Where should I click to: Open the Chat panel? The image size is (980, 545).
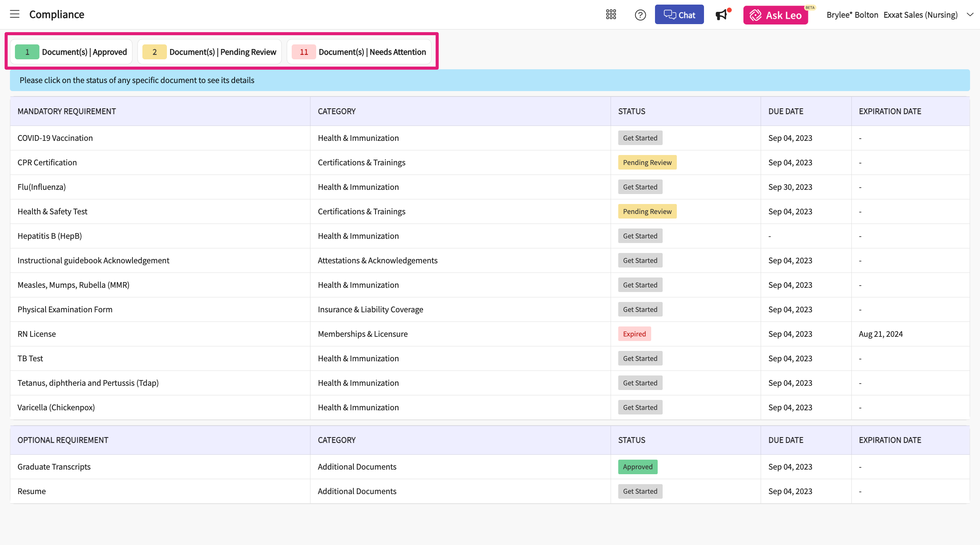coord(679,15)
